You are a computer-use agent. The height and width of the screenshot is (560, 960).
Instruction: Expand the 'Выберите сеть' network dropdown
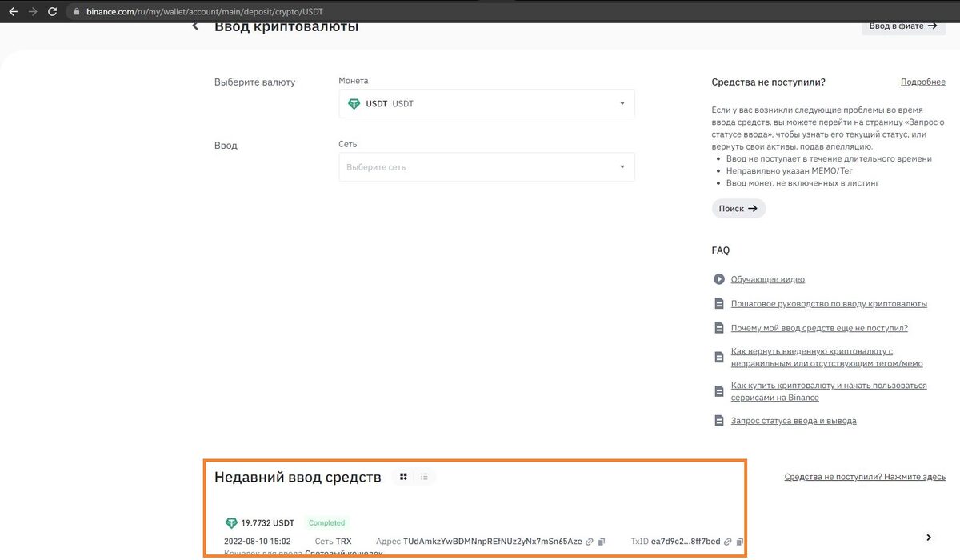(x=486, y=167)
